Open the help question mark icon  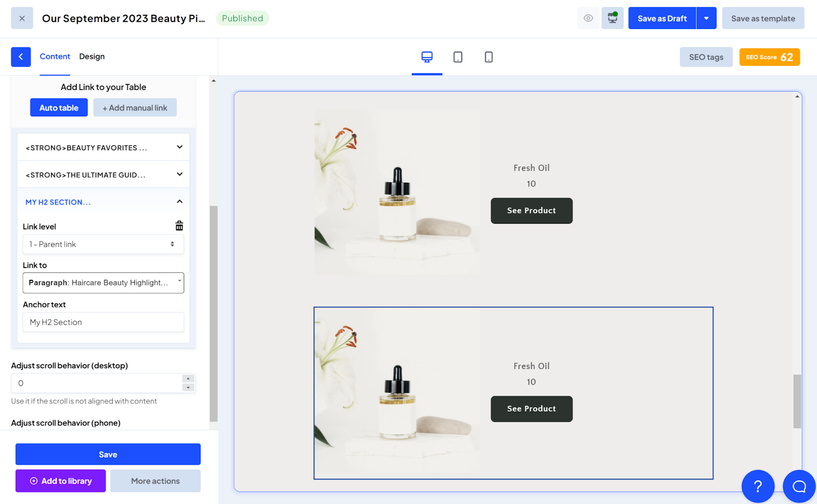pos(758,486)
